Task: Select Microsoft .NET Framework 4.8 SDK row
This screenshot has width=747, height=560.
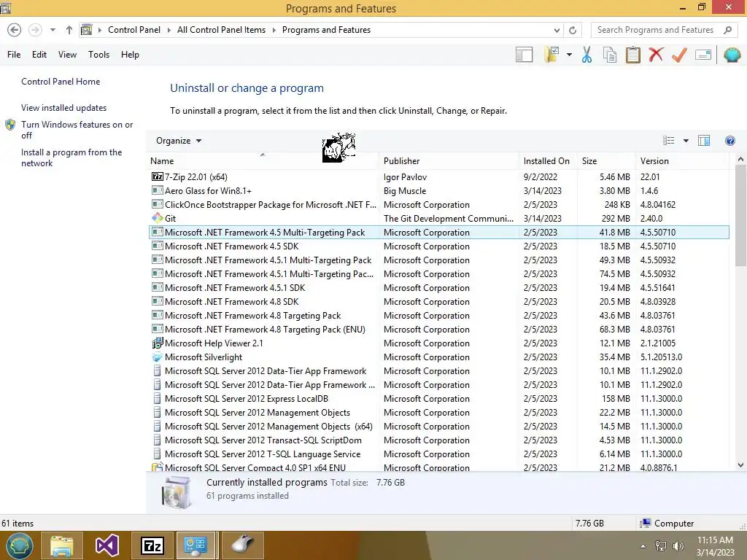Action: click(x=439, y=302)
